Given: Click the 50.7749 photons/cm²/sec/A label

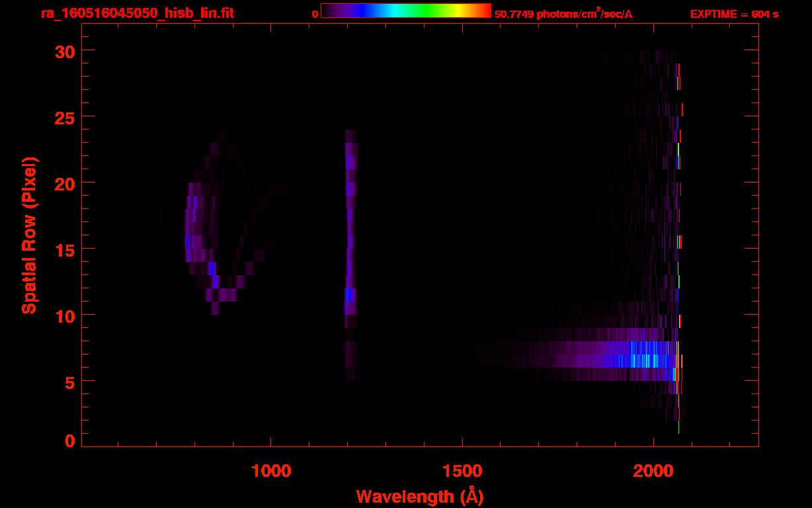Looking at the screenshot, I should (563, 14).
